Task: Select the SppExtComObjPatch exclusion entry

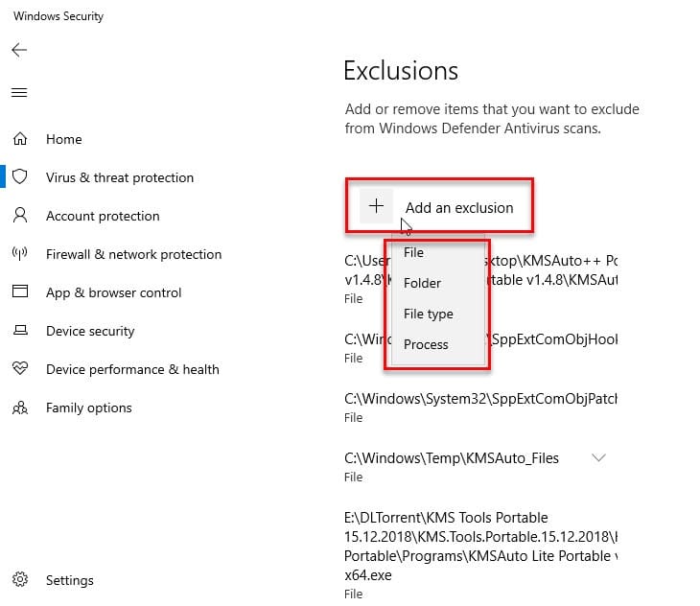Action: pos(480,407)
